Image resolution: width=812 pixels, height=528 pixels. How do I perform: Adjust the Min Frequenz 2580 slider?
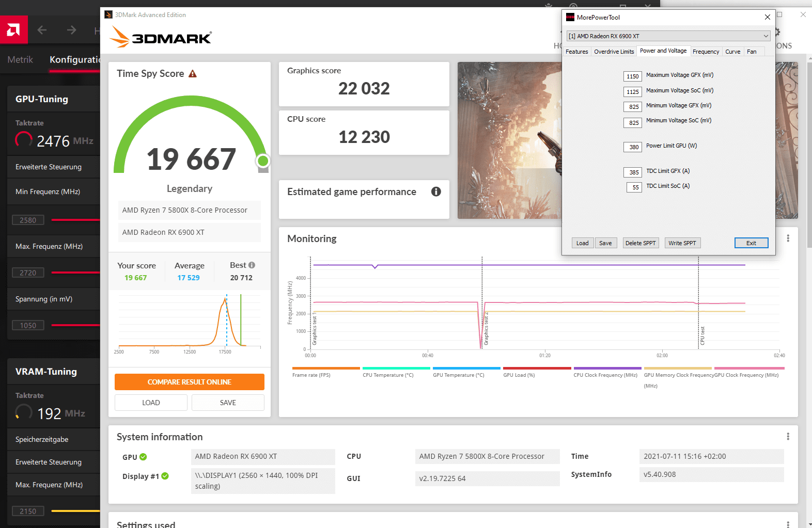coord(75,220)
